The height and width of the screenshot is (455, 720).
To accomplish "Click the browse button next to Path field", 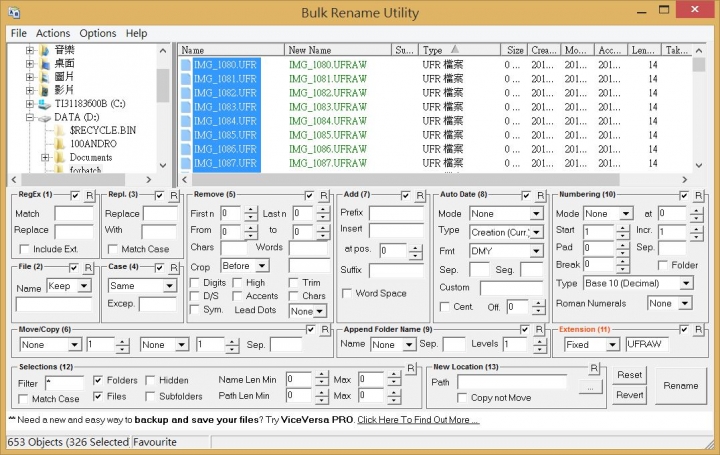I will pos(590,388).
